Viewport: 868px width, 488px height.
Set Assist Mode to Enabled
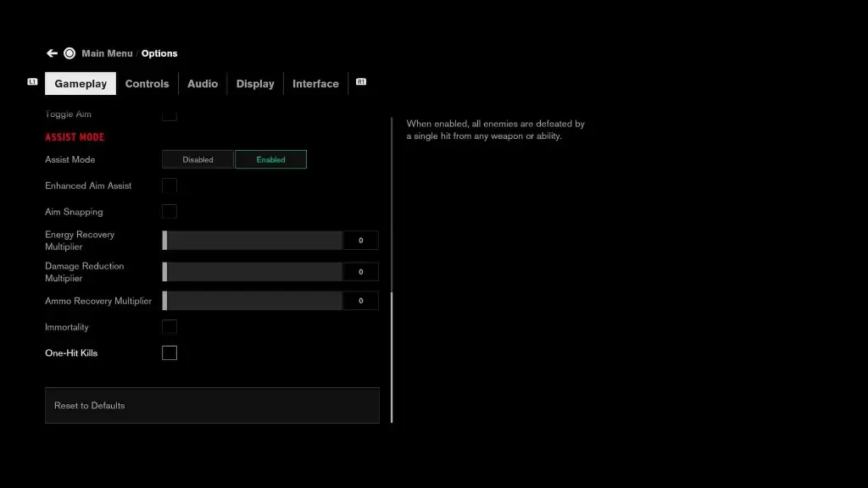coord(270,159)
